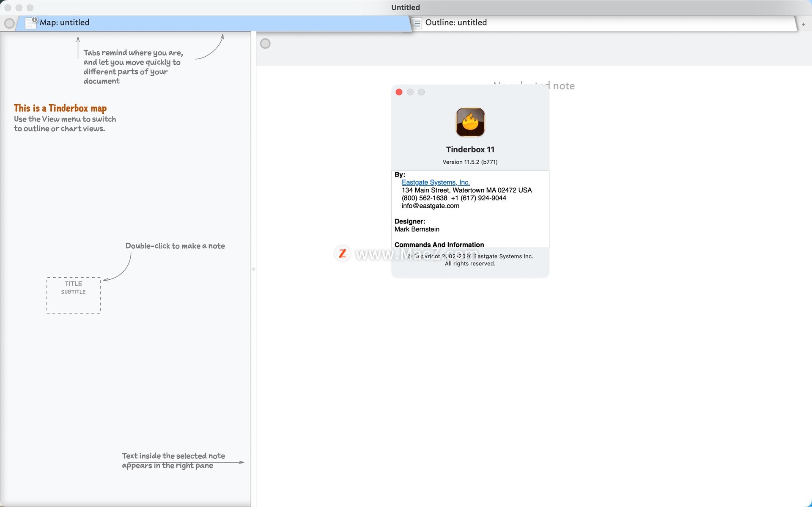Click the circle widget left of Map tab
Image resolution: width=812 pixels, height=507 pixels.
pos(9,23)
